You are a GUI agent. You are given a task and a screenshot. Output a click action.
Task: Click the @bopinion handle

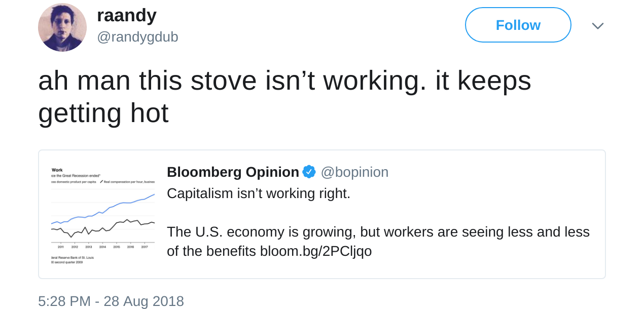click(x=354, y=172)
